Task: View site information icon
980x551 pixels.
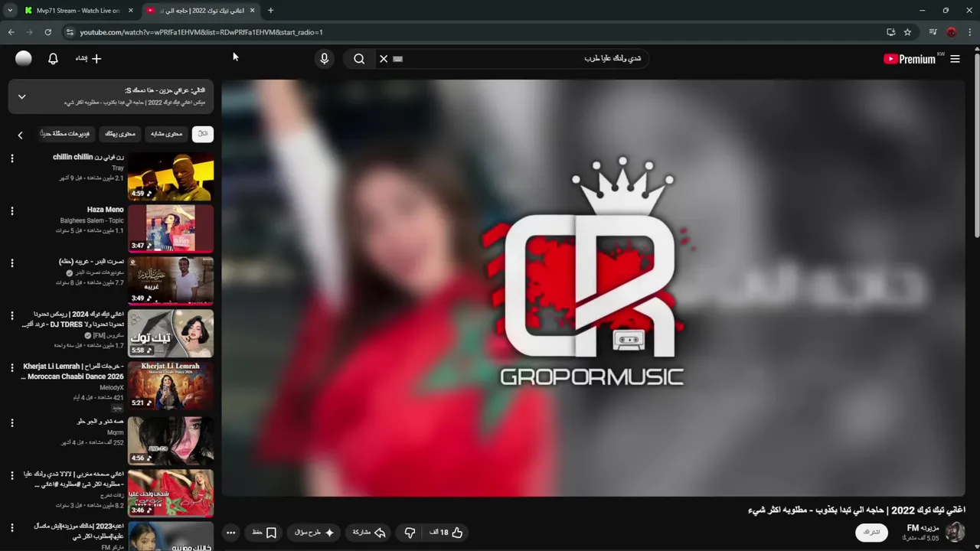Action: coord(70,32)
